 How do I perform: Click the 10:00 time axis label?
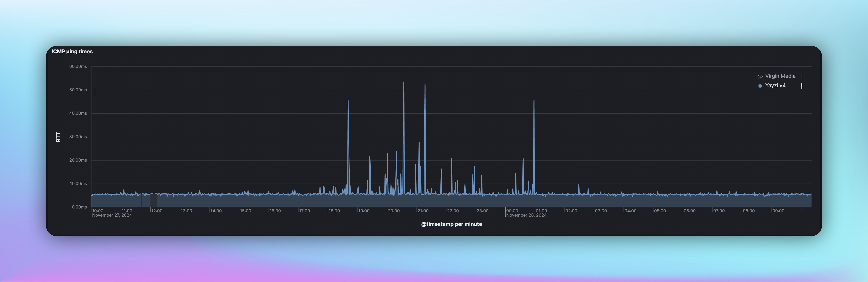(98, 211)
